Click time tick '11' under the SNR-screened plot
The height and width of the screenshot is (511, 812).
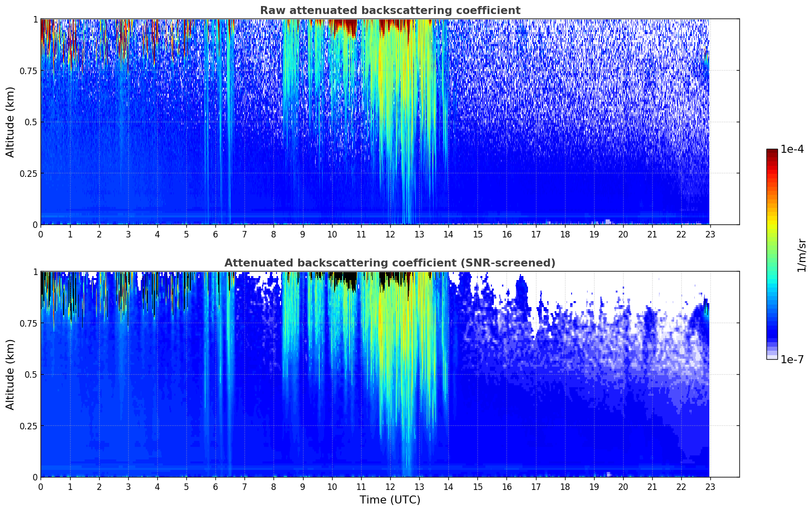361,486
